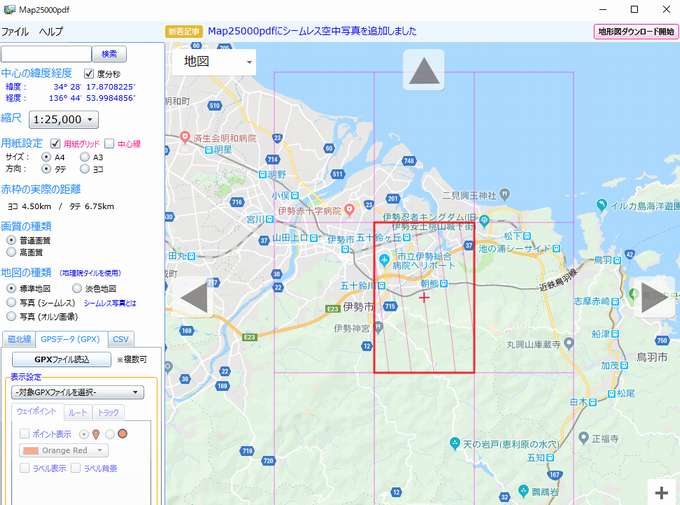This screenshot has width=680, height=505.
Task: Click the 地形図ダウンロード開始 button
Action: pyautogui.click(x=635, y=31)
